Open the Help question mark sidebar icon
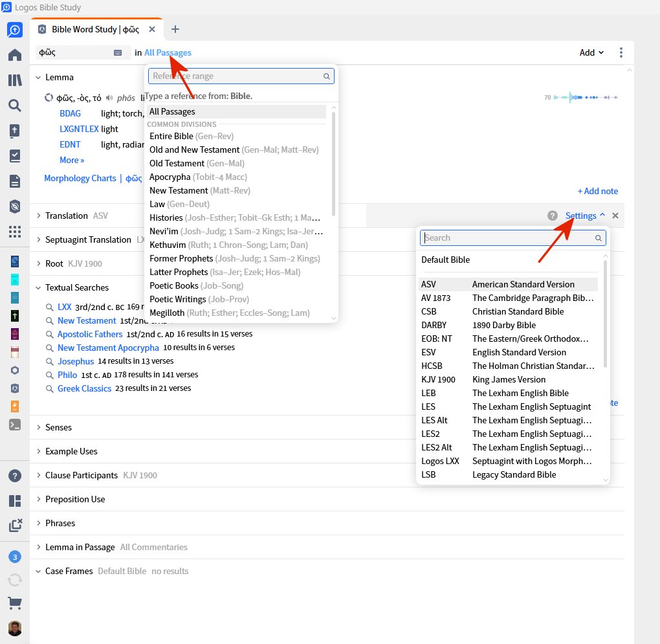660x644 pixels. coord(15,476)
